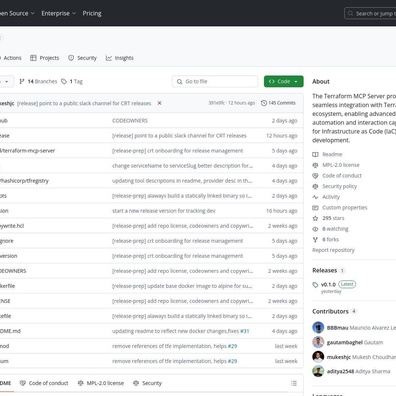The width and height of the screenshot is (396, 396).
Task: Click the book icon beside Readme
Action: (315, 154)
